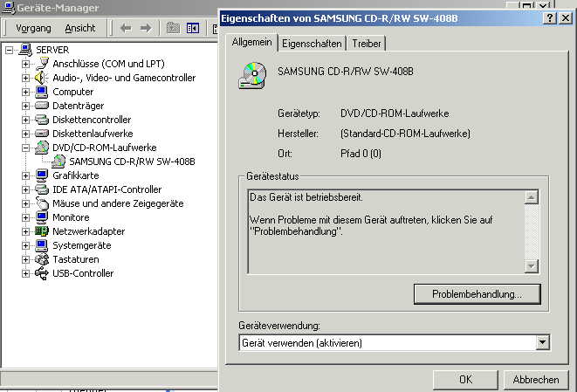Open the Geräteverwendung dropdown
The image size is (577, 392).
[542, 343]
